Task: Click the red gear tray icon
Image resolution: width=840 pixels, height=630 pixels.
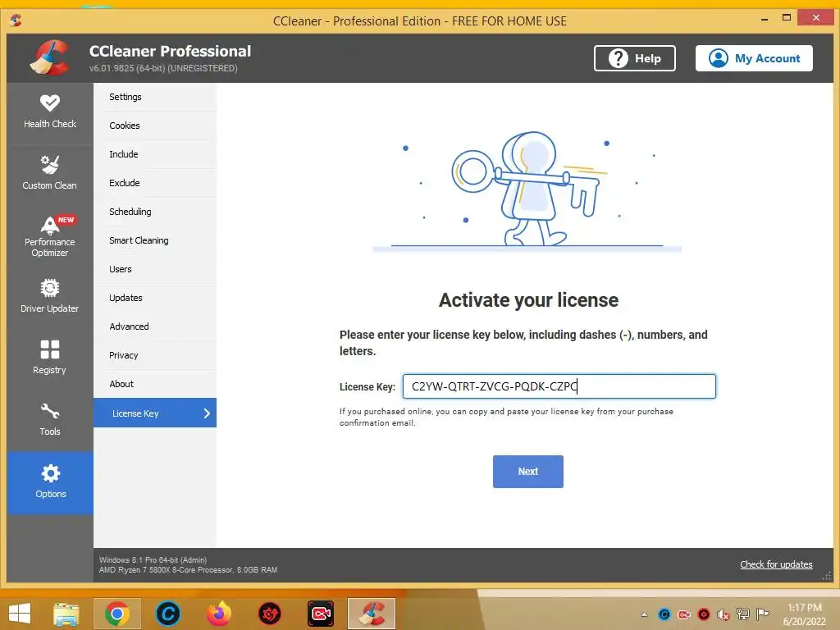Action: 704,614
